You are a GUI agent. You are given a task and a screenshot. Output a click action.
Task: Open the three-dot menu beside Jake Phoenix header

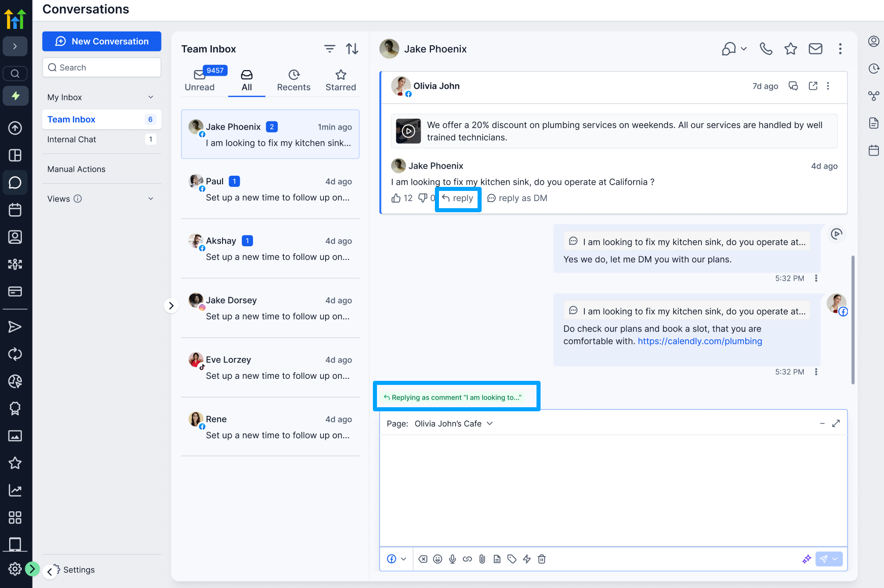pos(840,49)
